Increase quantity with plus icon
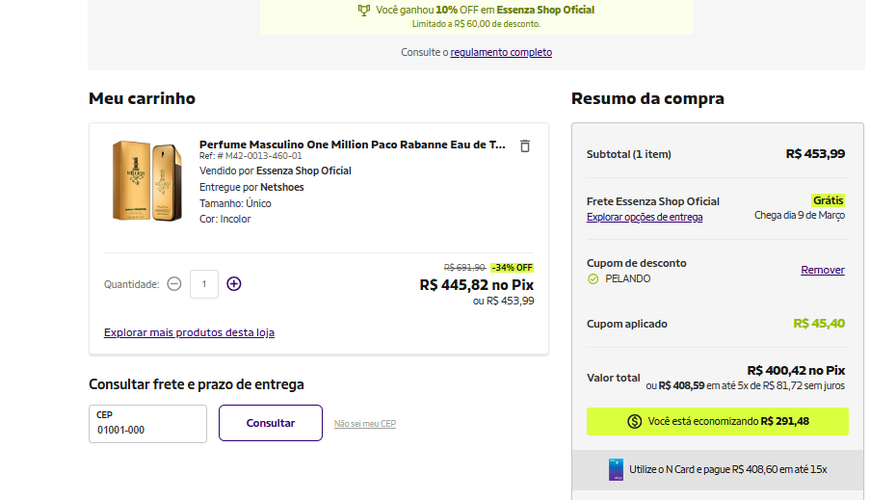Screen dimensions: 896x500 [234, 284]
